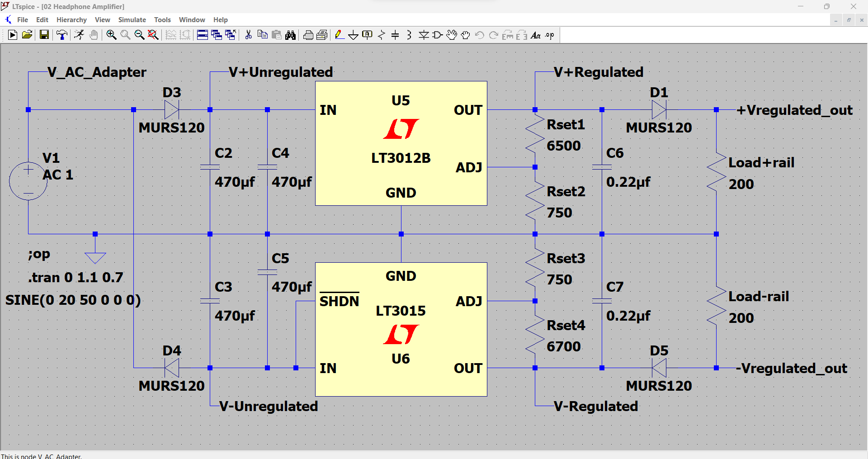Select the Text (Aa) tool
The width and height of the screenshot is (868, 459).
pos(536,35)
